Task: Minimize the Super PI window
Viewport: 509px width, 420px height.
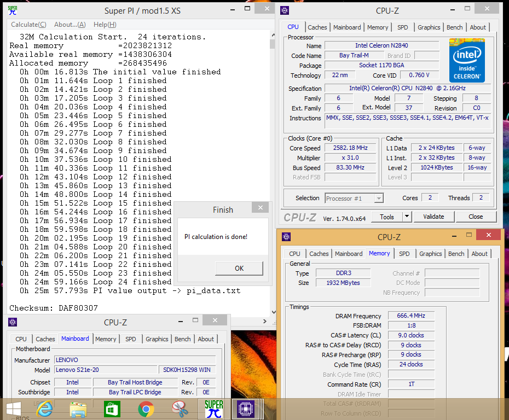Action: pyautogui.click(x=233, y=9)
